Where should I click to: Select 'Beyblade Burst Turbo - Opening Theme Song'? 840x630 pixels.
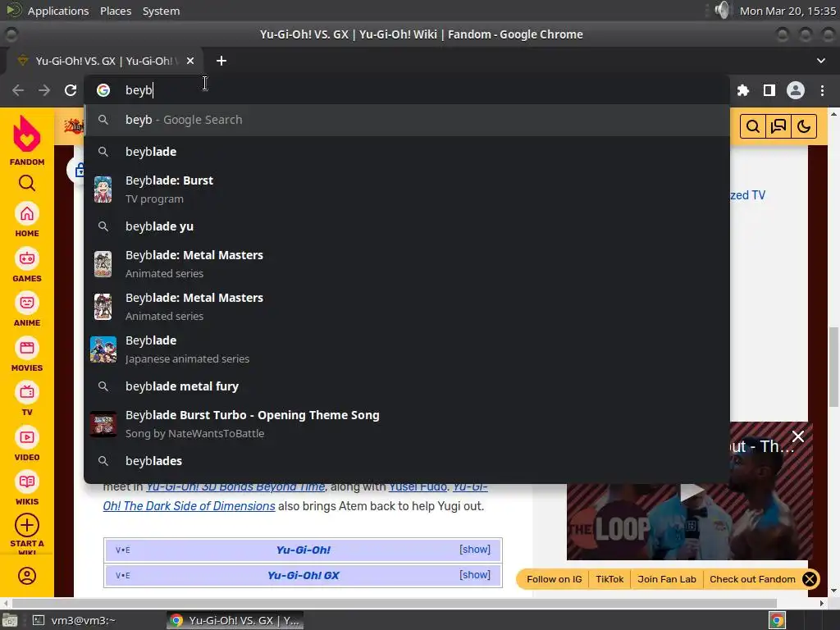pos(407,424)
